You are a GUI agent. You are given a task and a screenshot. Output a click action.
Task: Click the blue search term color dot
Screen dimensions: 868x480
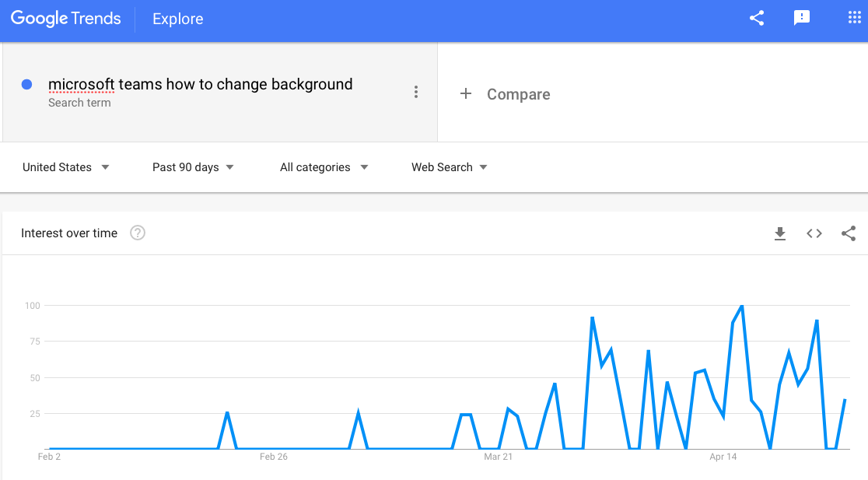26,84
